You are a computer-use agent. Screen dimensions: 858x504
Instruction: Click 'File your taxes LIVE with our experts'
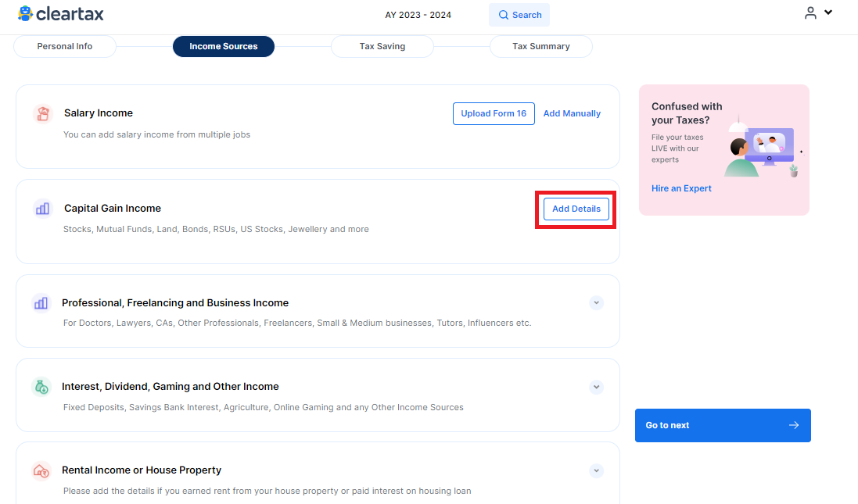click(677, 148)
